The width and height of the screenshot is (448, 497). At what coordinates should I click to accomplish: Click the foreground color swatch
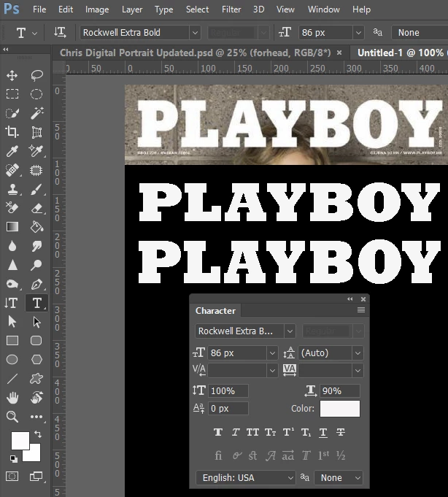20,440
